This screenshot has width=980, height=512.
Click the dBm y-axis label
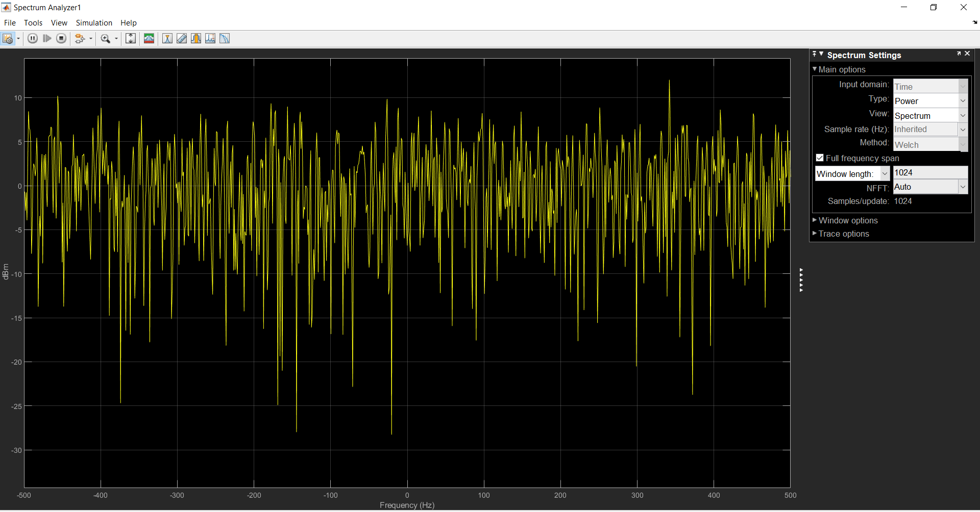click(6, 271)
